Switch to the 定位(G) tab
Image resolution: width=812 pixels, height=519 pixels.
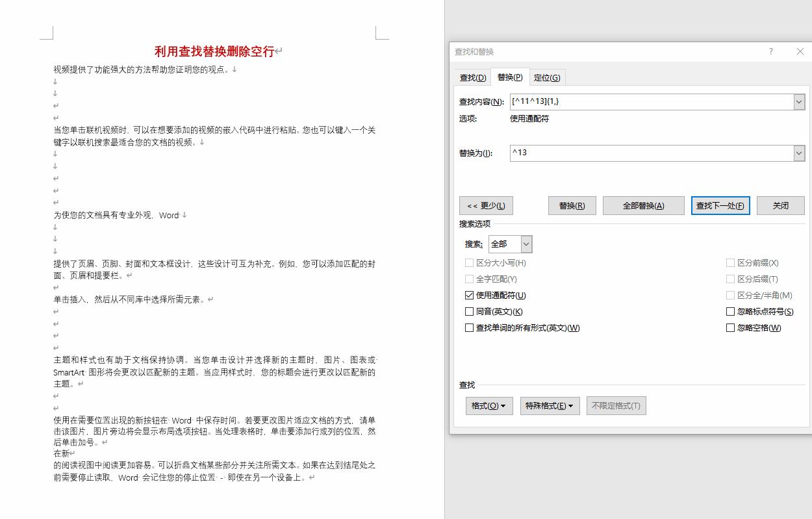[548, 77]
